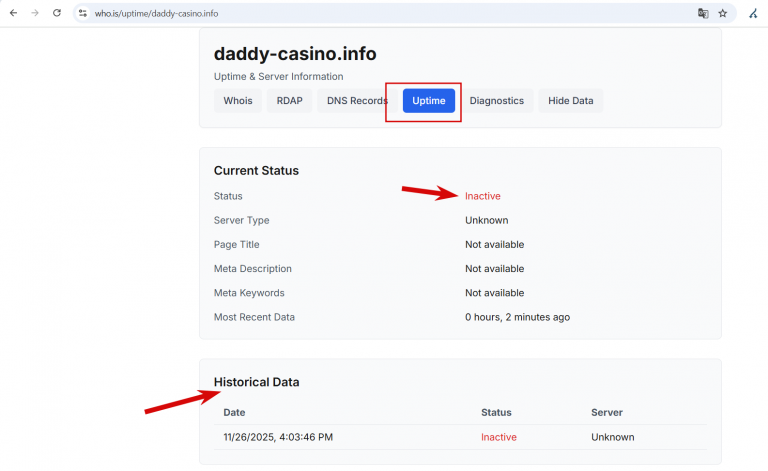Click the Server column header
This screenshot has height=471, width=768.
pyautogui.click(x=607, y=412)
